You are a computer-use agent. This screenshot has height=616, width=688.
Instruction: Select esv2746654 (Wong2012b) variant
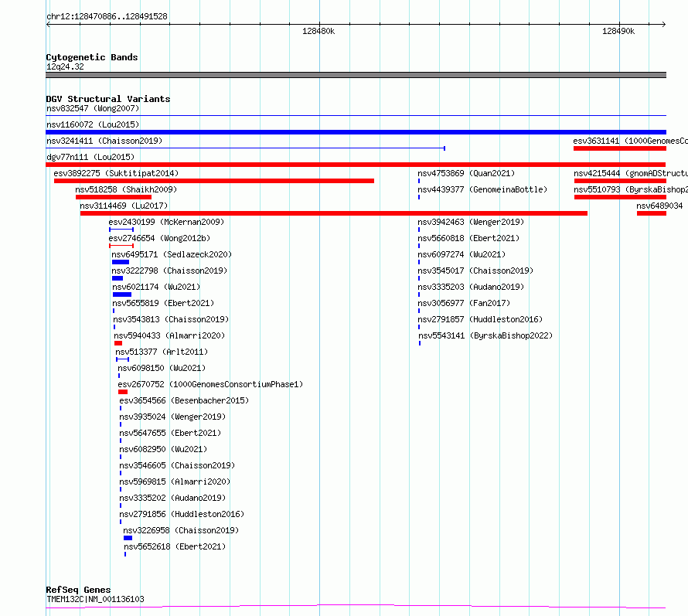tap(159, 238)
